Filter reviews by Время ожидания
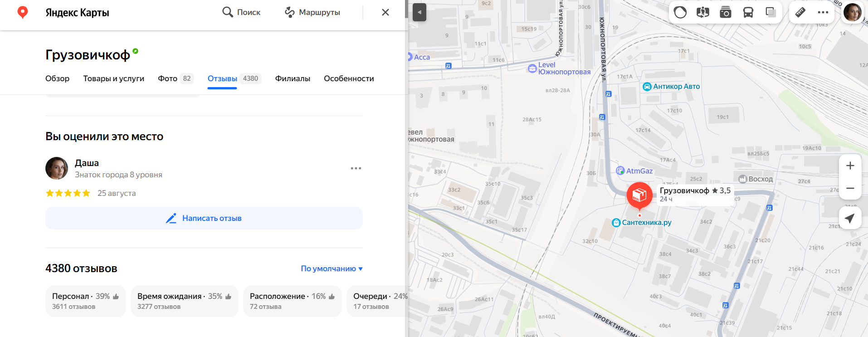The width and height of the screenshot is (868, 337). click(x=185, y=301)
